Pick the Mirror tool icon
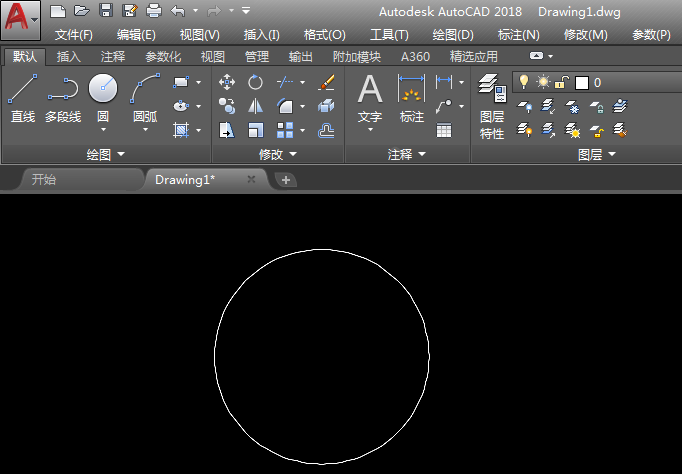The height and width of the screenshot is (474, 682). pos(256,106)
